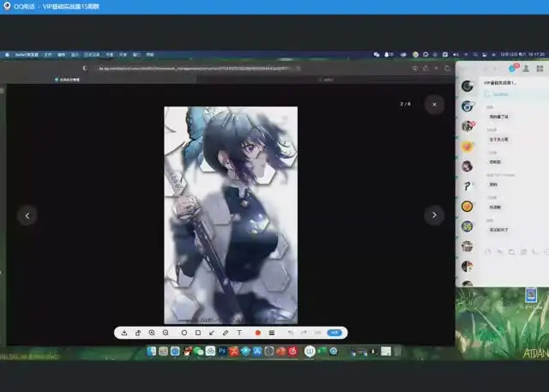Click the blue confirm button in toolbar

(335, 332)
